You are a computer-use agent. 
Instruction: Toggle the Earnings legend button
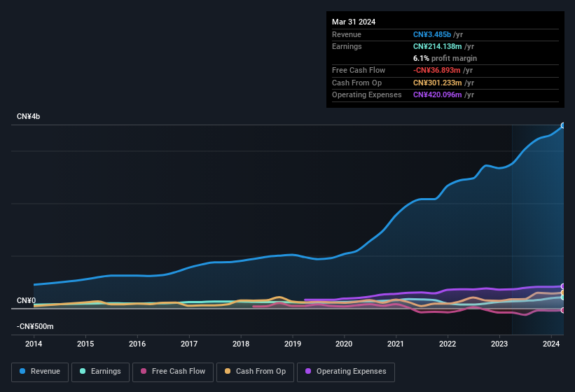coord(100,372)
